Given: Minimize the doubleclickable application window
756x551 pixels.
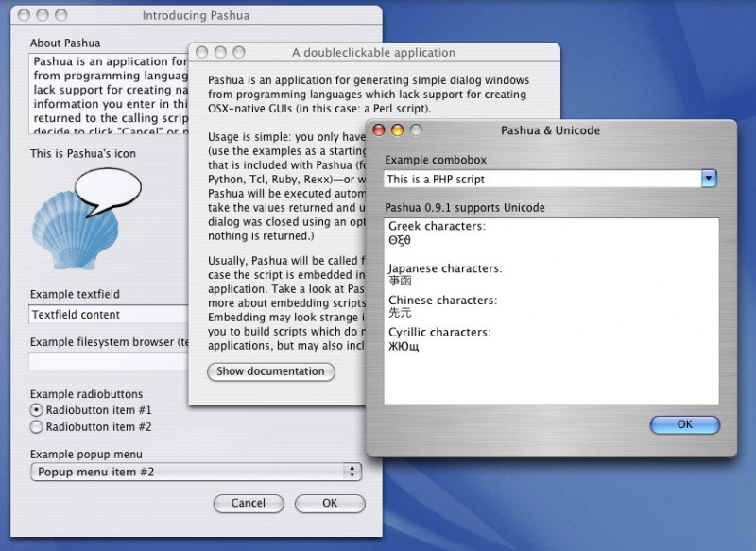Looking at the screenshot, I should (220, 52).
